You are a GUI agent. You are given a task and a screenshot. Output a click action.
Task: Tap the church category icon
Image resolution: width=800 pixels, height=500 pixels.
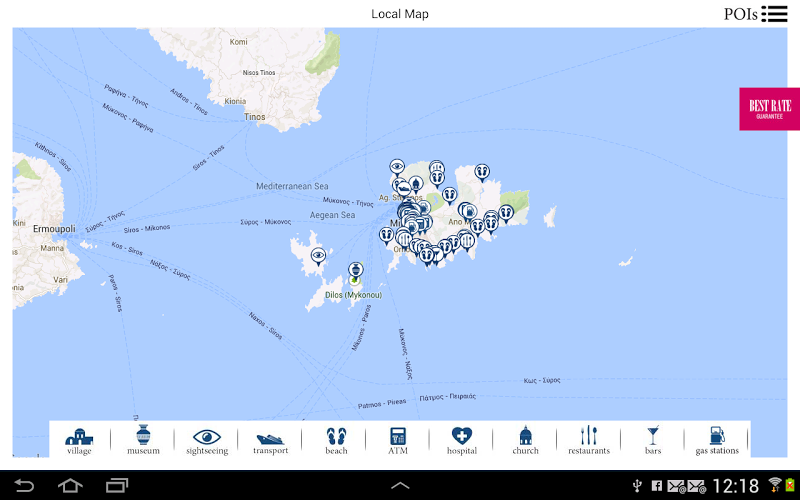point(526,440)
